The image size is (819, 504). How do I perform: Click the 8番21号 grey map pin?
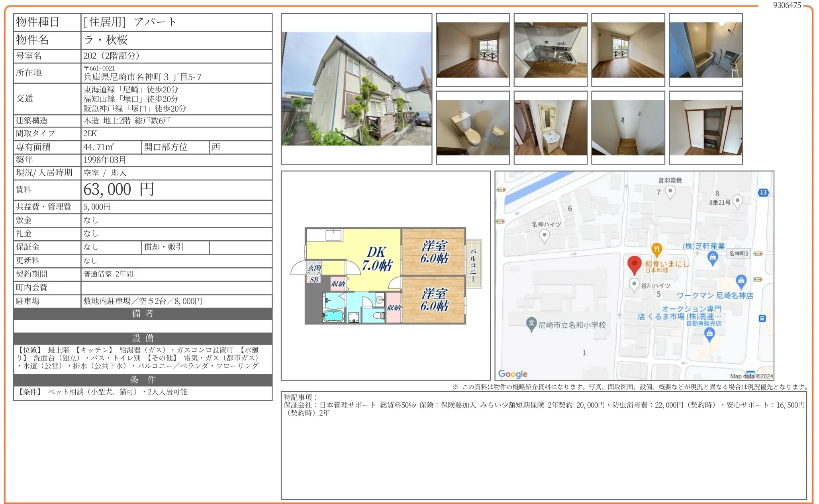[737, 200]
